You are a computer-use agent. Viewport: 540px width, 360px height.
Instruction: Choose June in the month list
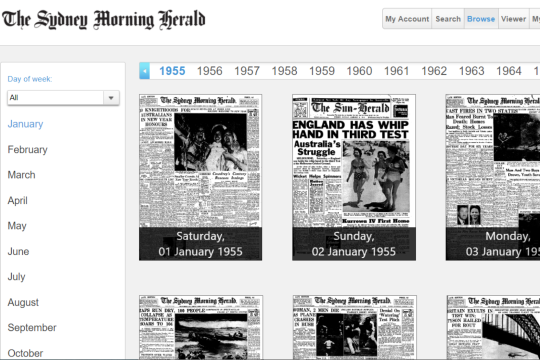pos(18,251)
